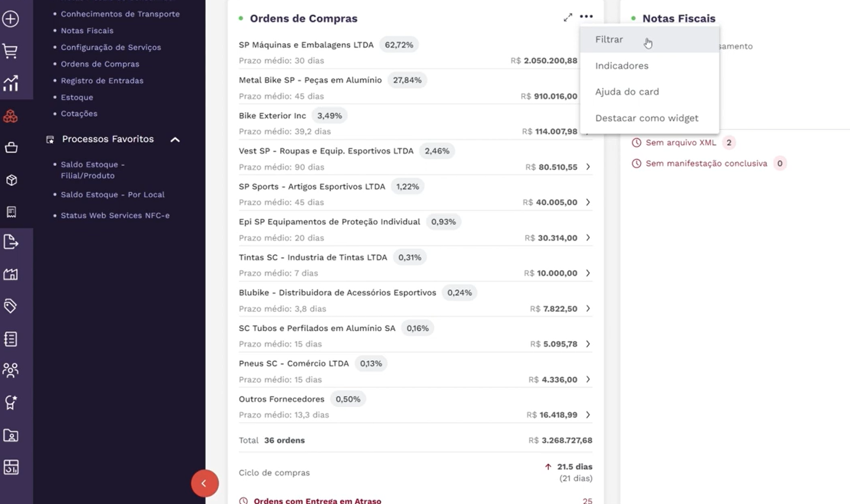Open the people group sidebar icon

pyautogui.click(x=11, y=370)
